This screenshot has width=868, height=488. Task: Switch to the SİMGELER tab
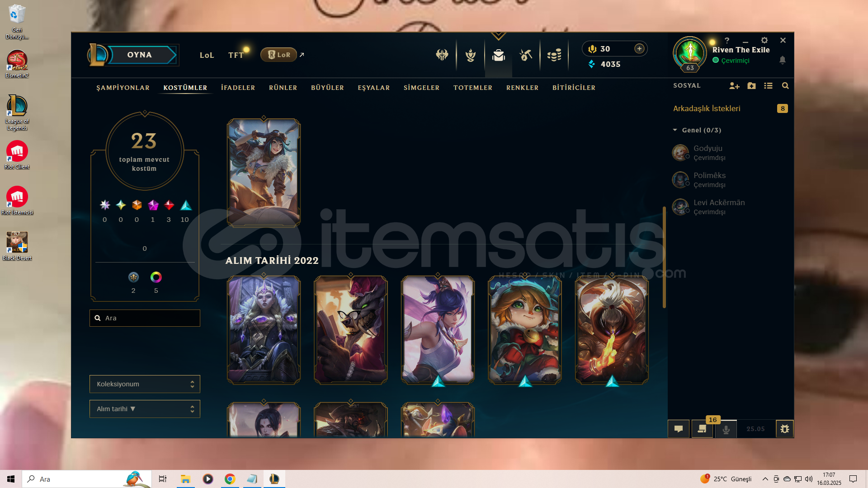click(x=421, y=88)
